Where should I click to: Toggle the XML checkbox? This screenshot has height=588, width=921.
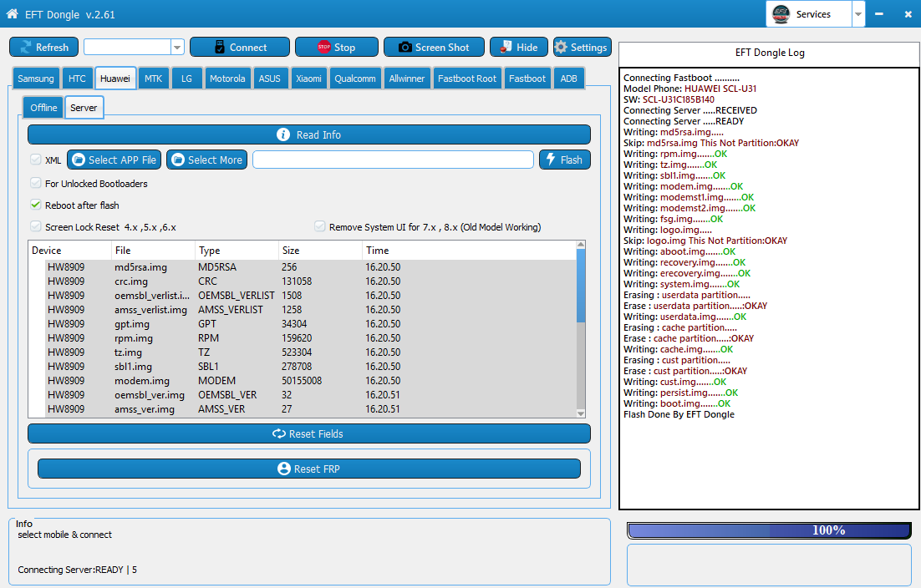point(36,160)
